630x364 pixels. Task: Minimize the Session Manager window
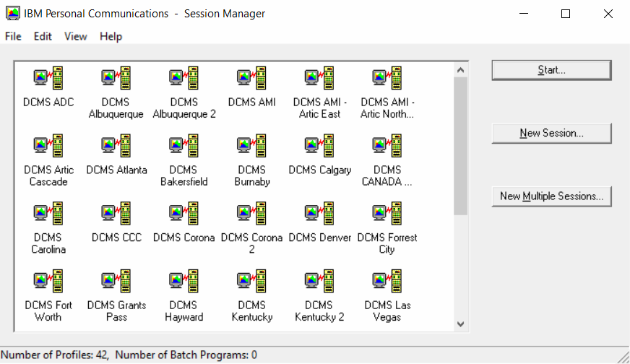coord(524,14)
